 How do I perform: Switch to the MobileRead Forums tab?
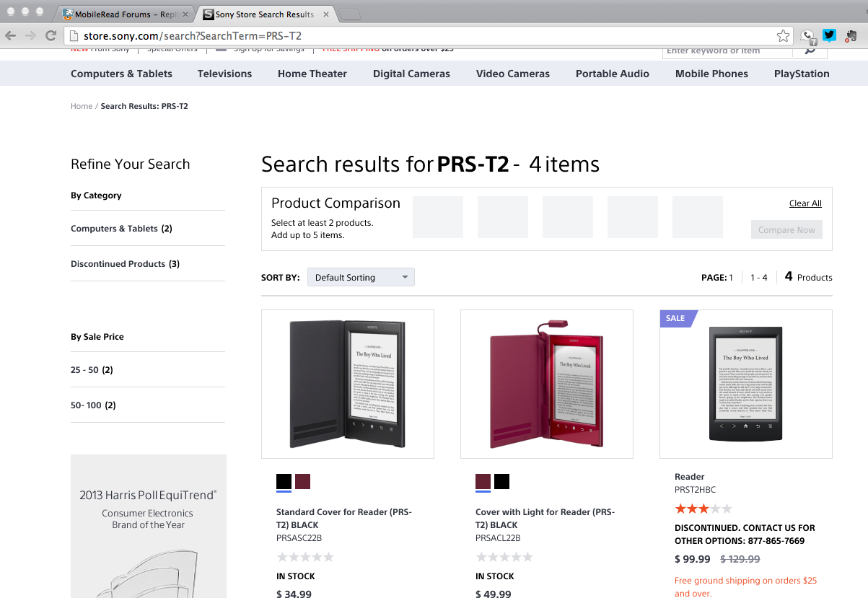[123, 14]
